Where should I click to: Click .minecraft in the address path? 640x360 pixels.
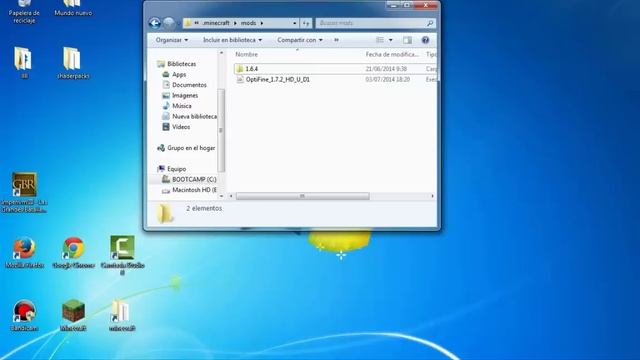216,23
